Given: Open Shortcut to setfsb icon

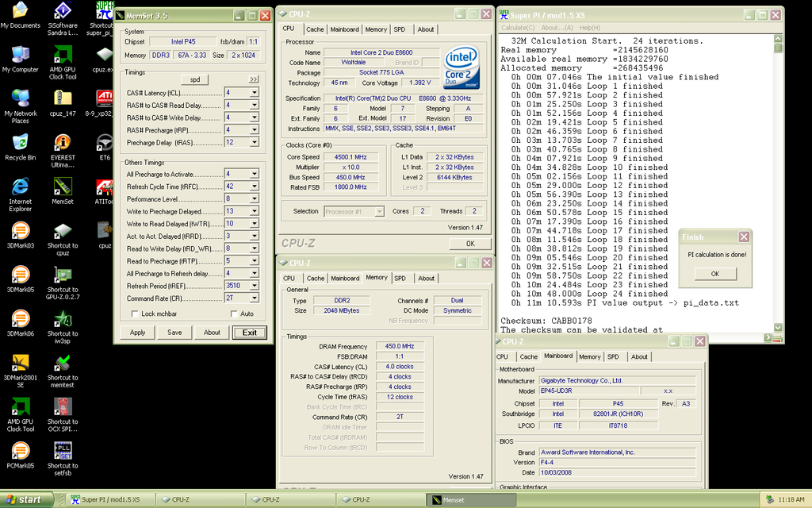Looking at the screenshot, I should (x=63, y=460).
